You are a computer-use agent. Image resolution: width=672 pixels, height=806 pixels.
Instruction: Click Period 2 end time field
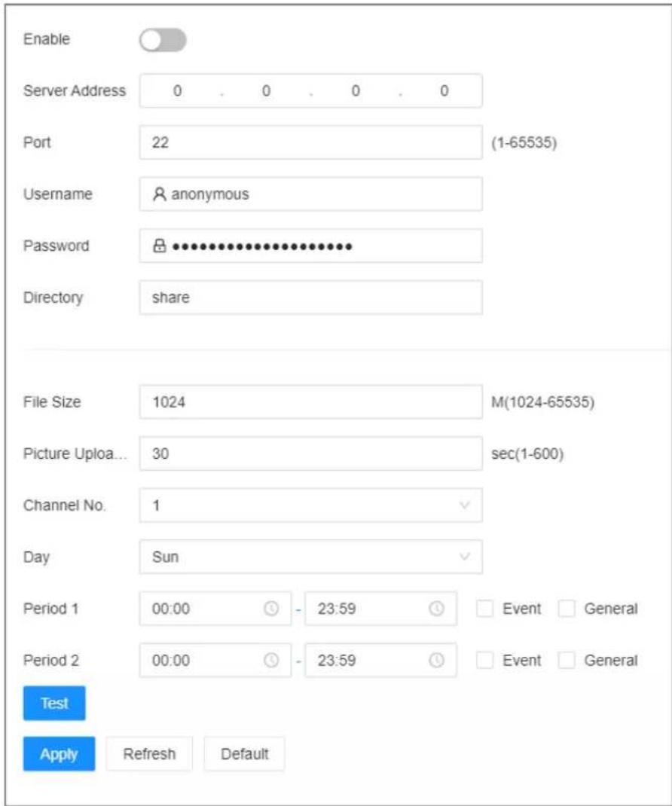[x=380, y=660]
